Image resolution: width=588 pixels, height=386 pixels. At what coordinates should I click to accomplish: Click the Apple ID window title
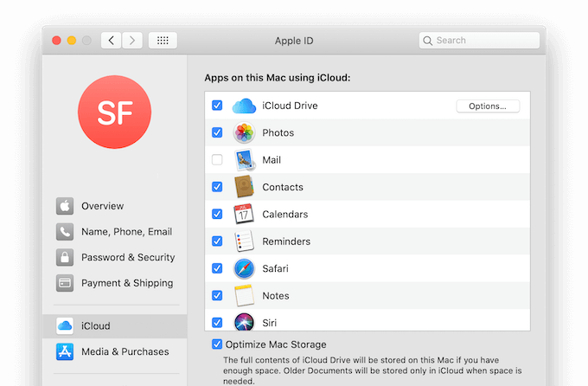click(x=294, y=41)
